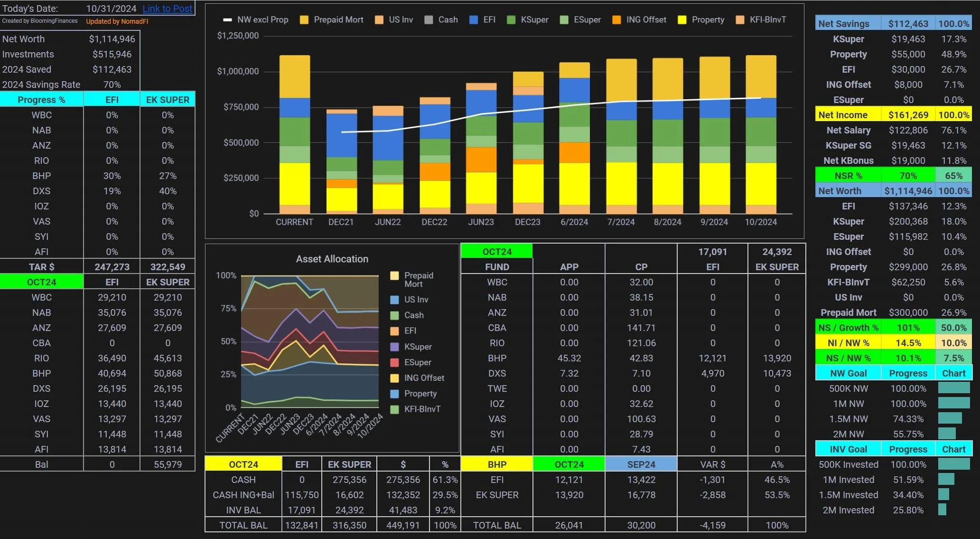Select the SEP24 blue header cell
The width and height of the screenshot is (980, 539).
click(x=641, y=464)
